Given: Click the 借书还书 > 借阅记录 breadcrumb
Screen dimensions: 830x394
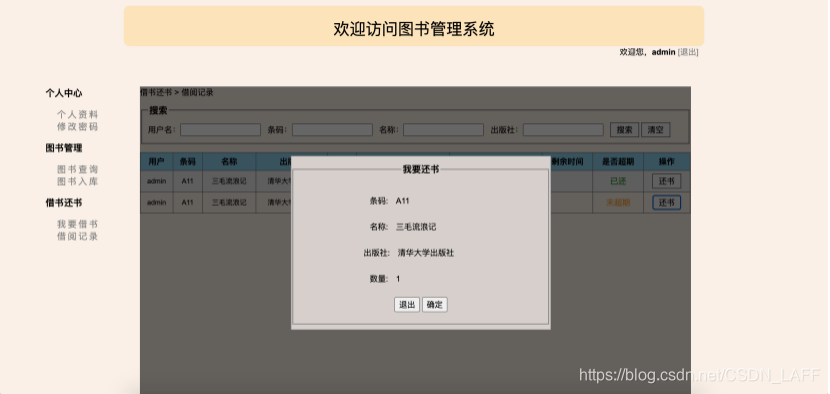Looking at the screenshot, I should coord(177,92).
